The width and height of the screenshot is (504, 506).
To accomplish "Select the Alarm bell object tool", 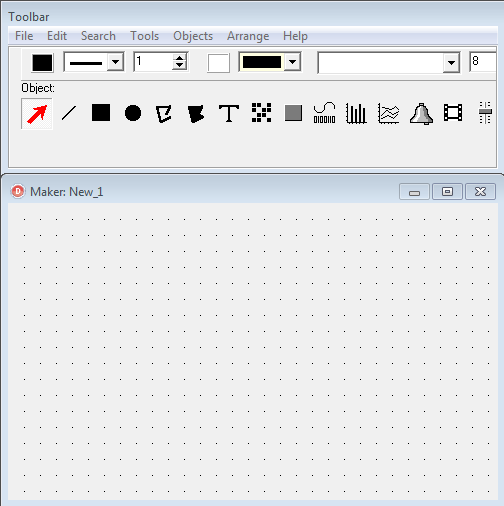I will [421, 114].
